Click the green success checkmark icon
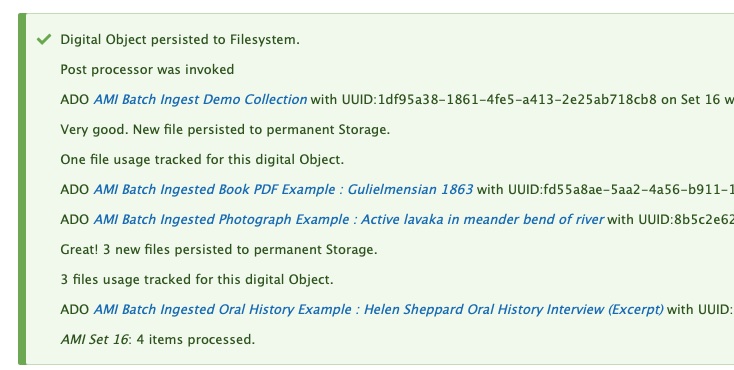 (44, 39)
